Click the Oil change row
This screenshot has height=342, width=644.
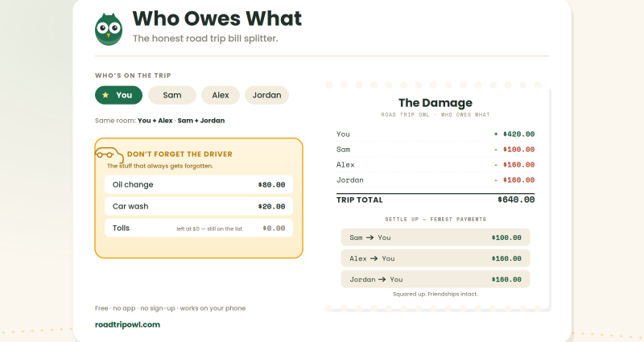199,185
